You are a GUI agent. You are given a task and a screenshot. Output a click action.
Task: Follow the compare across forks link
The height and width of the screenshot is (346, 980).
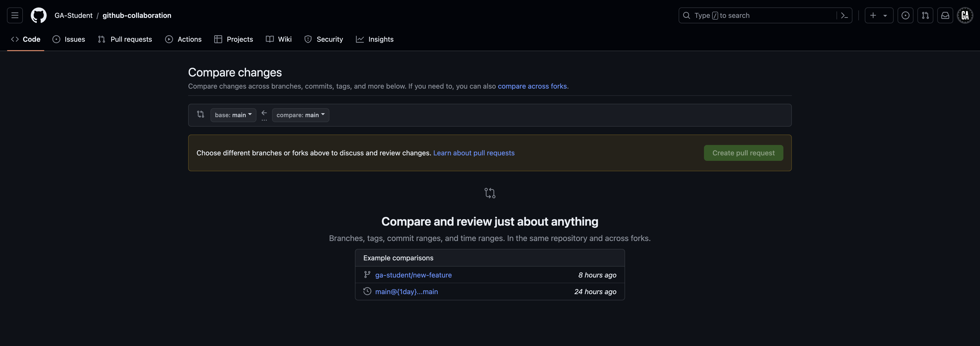coord(532,86)
